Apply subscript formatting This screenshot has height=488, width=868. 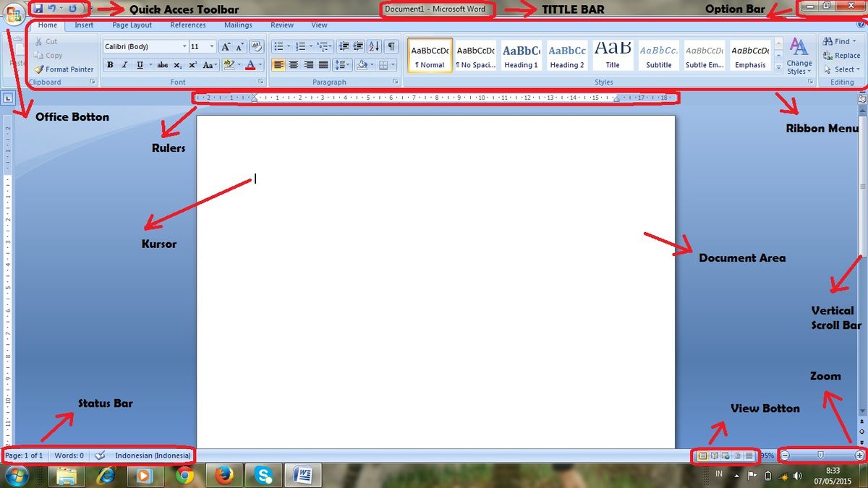pyautogui.click(x=178, y=65)
